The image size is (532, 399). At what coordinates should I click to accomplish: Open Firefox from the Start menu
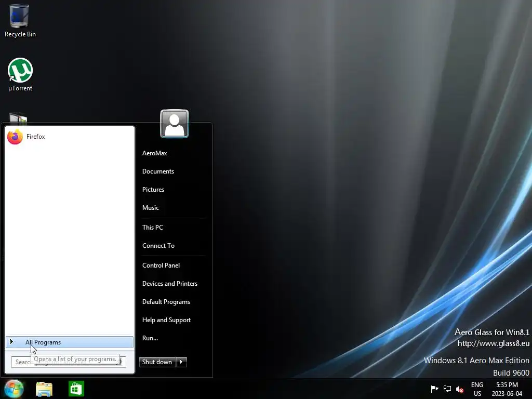[x=70, y=137]
